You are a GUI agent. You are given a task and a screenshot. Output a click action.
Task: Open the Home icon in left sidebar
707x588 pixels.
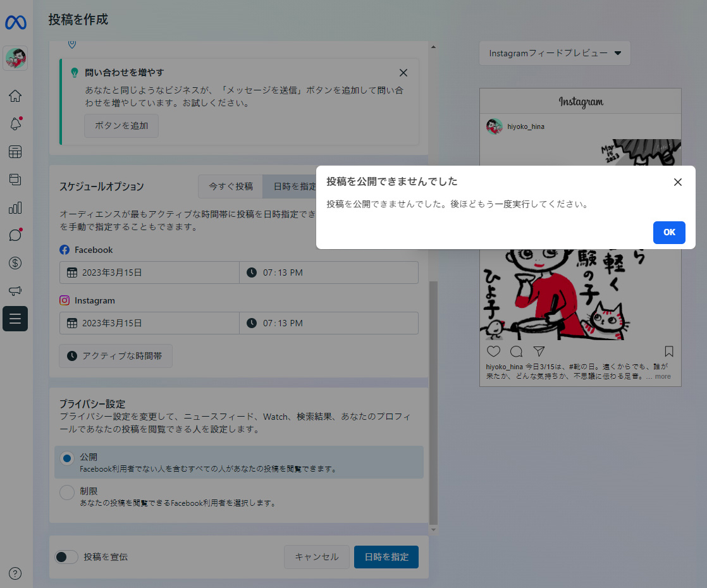click(x=15, y=96)
